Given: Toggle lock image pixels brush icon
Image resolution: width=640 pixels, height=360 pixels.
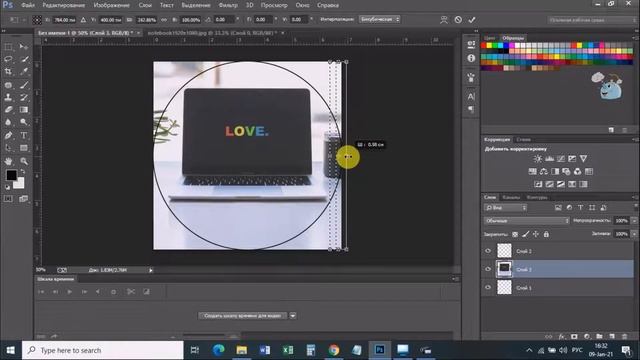Looking at the screenshot, I should [x=526, y=234].
